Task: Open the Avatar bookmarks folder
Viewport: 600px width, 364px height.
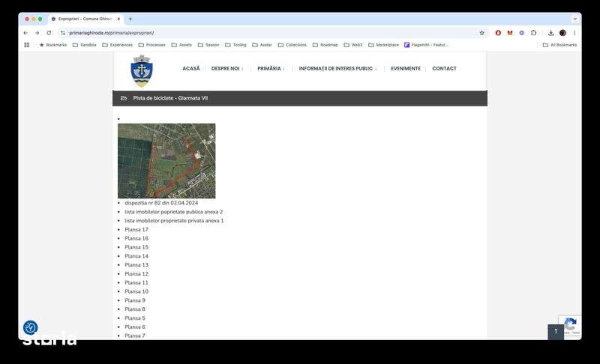Action: pyautogui.click(x=262, y=45)
